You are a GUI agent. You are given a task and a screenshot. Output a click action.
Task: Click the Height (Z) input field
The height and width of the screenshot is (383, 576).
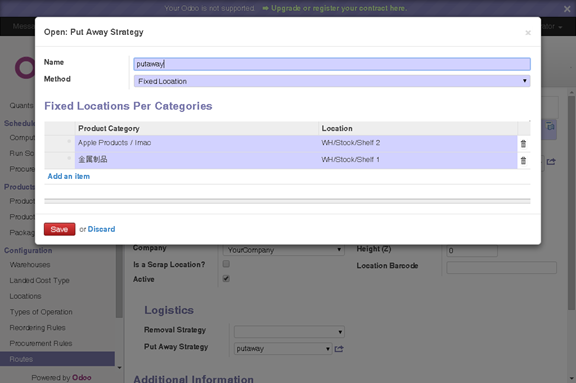pyautogui.click(x=472, y=251)
